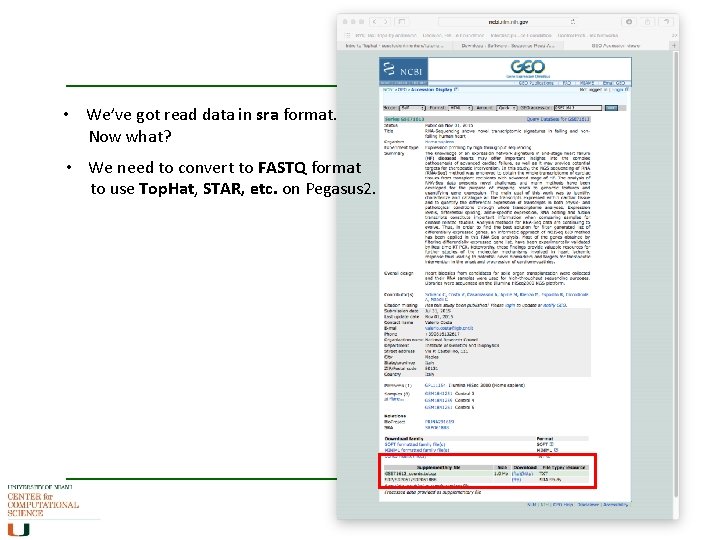Open the favorites grid icon

(348, 35)
